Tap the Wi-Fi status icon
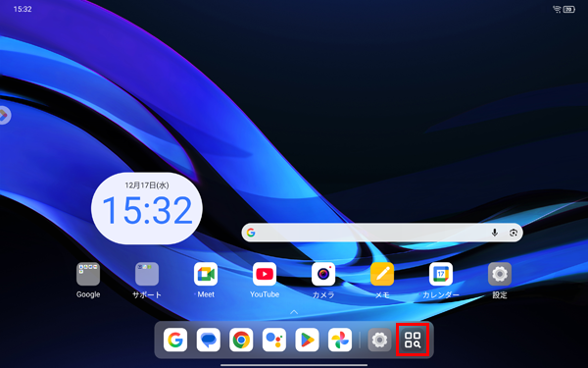Image resolution: width=588 pixels, height=368 pixels. (557, 9)
